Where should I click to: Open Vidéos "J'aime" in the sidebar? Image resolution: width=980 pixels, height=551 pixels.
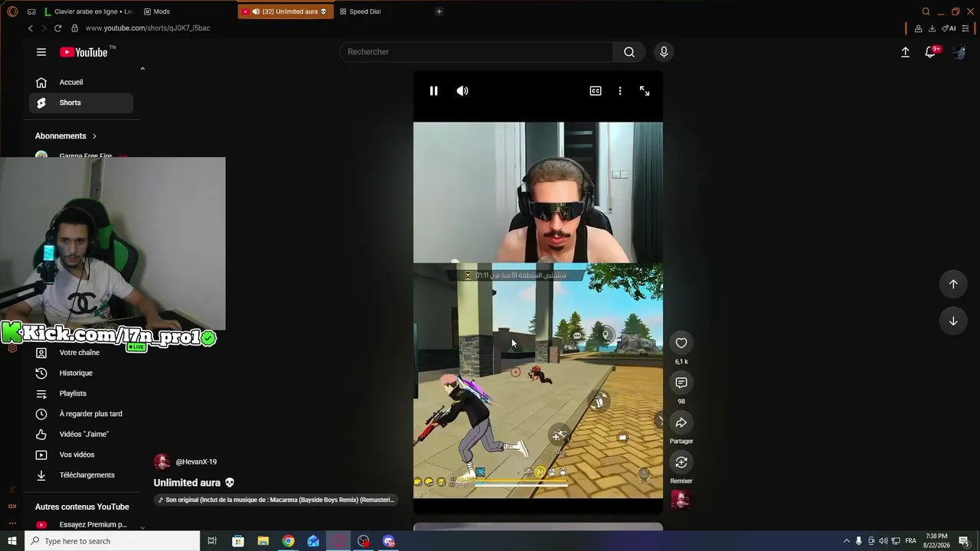point(81,435)
